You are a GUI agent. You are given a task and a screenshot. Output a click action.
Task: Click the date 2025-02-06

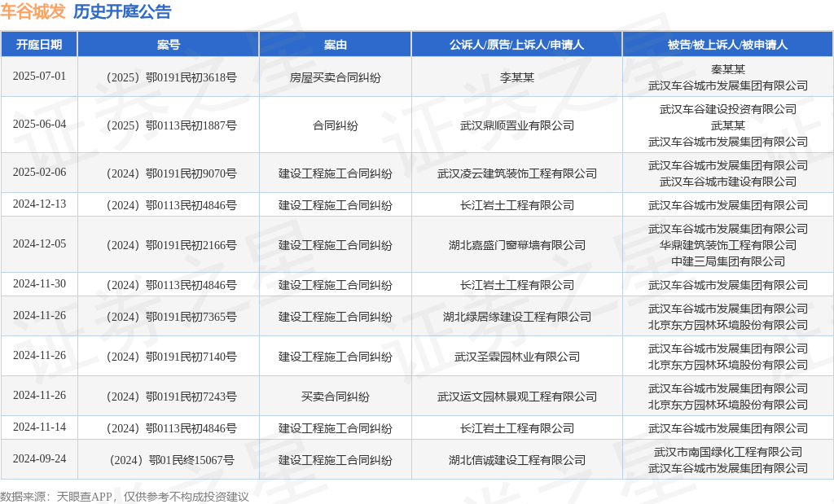[39, 172]
